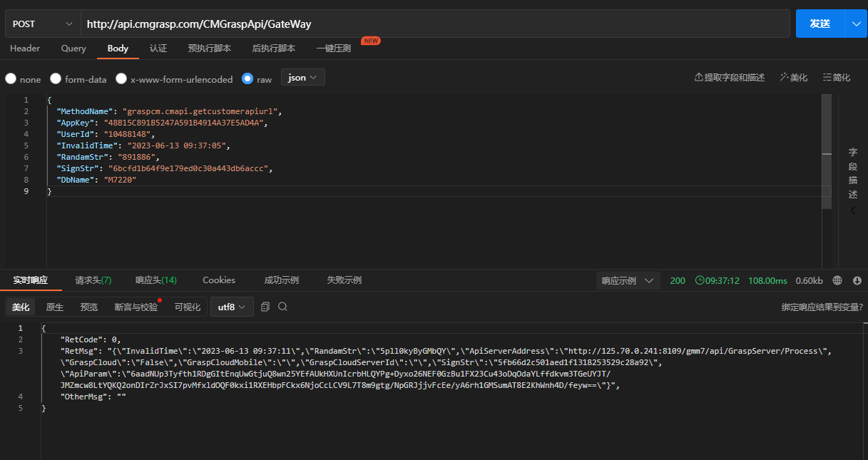Click the download response icon
868x460 pixels.
[857, 280]
